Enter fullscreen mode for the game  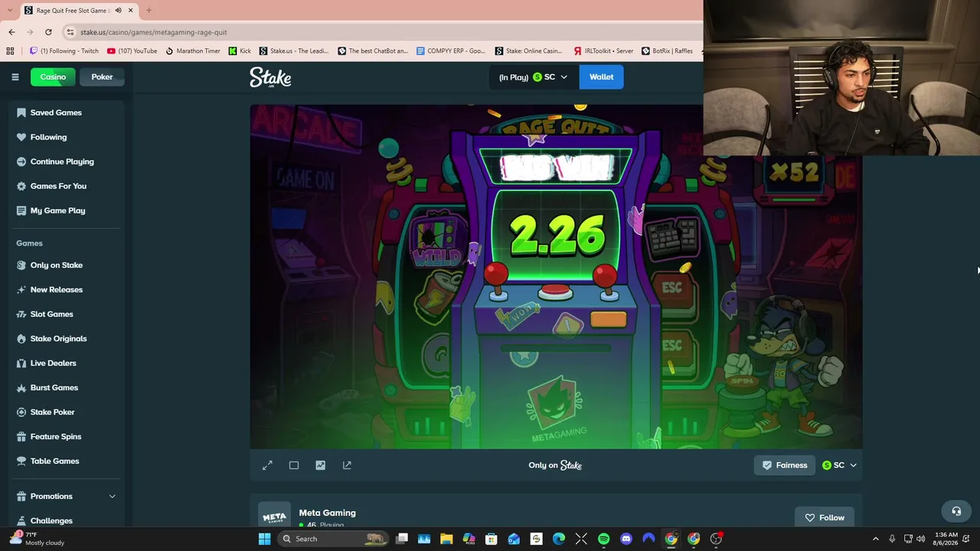[267, 465]
